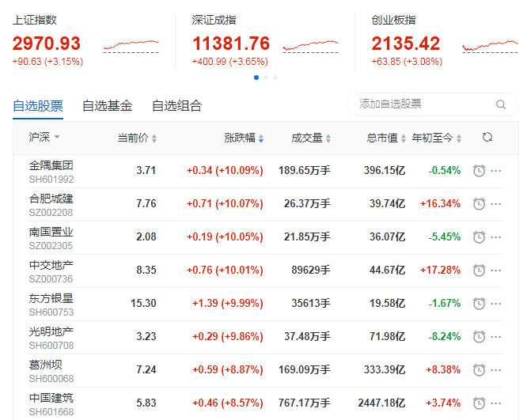Select second carousel pagination dot
527x420 pixels.
tap(266, 78)
